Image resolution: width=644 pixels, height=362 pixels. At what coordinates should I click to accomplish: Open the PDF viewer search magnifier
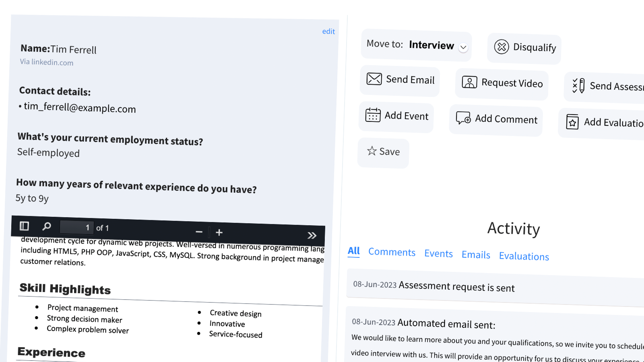pyautogui.click(x=47, y=226)
